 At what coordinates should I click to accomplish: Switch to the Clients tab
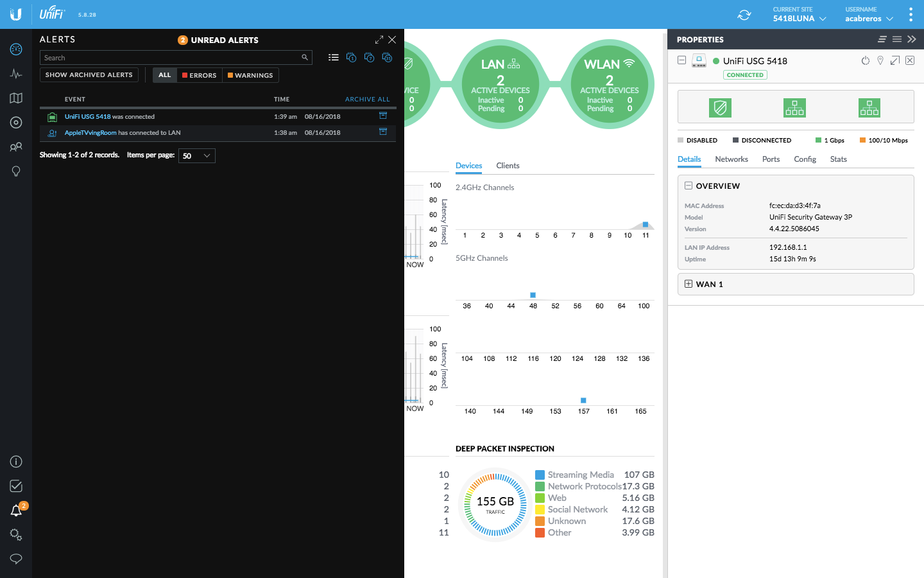508,166
